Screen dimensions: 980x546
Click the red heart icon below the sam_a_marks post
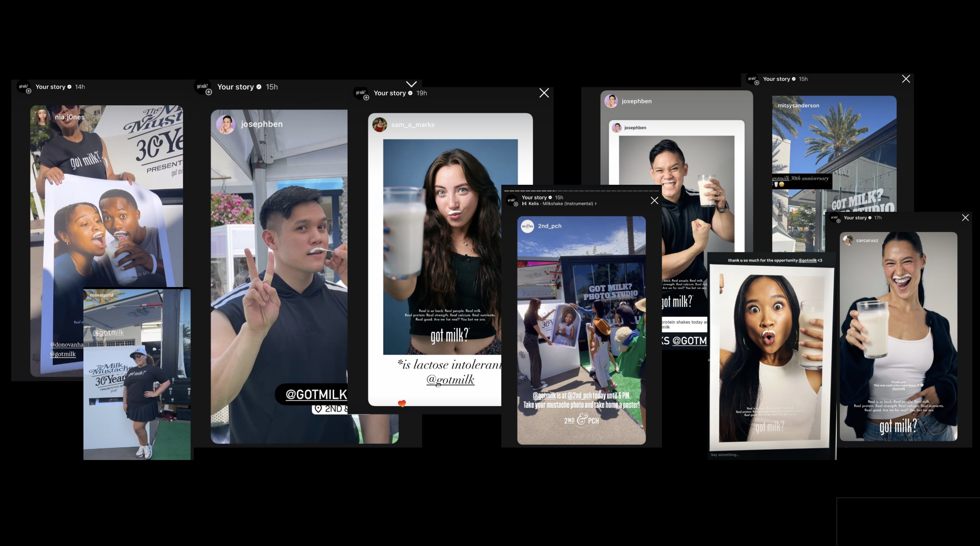[x=402, y=403]
